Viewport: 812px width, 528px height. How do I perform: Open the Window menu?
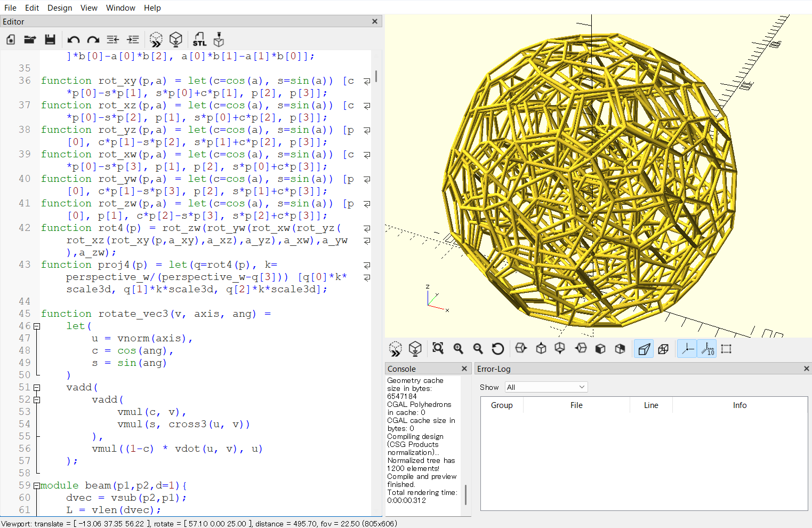pos(120,7)
